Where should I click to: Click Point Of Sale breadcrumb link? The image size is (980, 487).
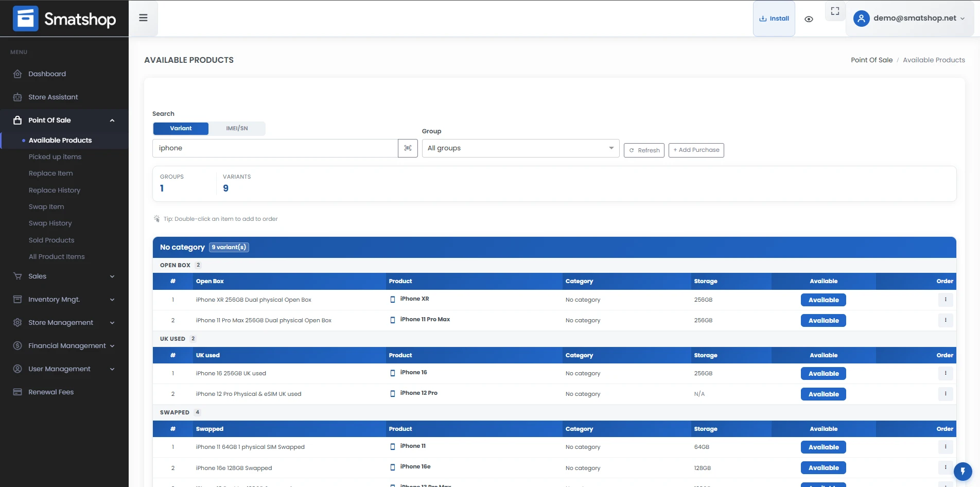[871, 60]
